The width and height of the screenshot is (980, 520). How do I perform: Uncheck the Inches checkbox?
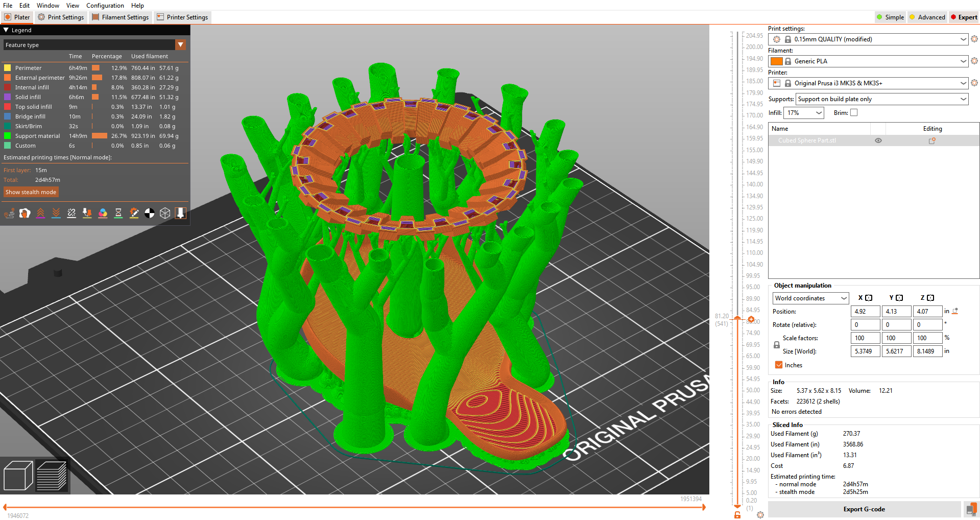click(778, 365)
